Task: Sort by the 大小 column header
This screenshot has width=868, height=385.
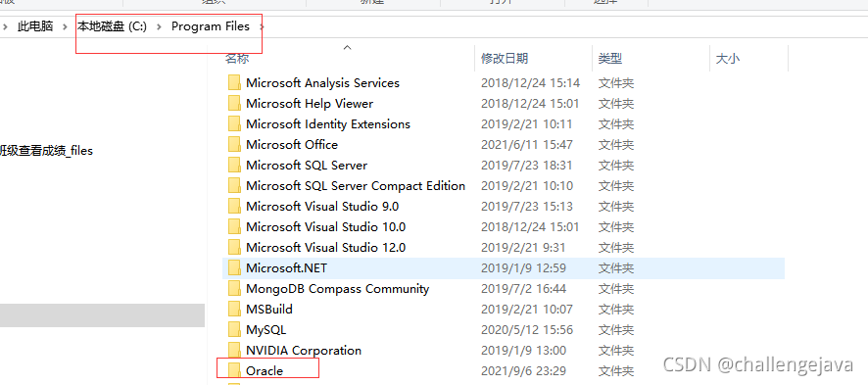Action: (727, 58)
